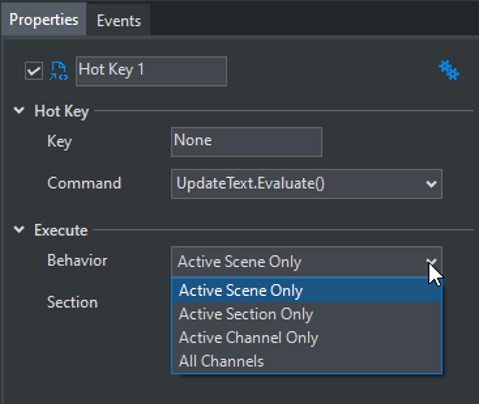480x404 pixels.
Task: Click the Hot Key 1 name field
Action: [151, 71]
